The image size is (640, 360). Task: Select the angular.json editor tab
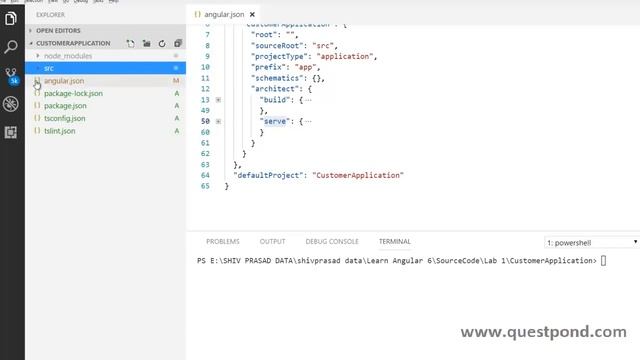click(x=224, y=14)
